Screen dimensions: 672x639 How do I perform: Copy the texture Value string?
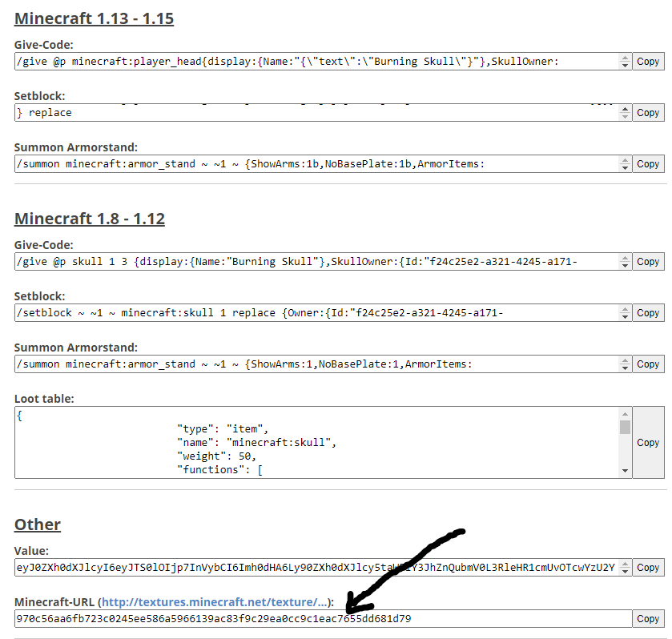(647, 568)
